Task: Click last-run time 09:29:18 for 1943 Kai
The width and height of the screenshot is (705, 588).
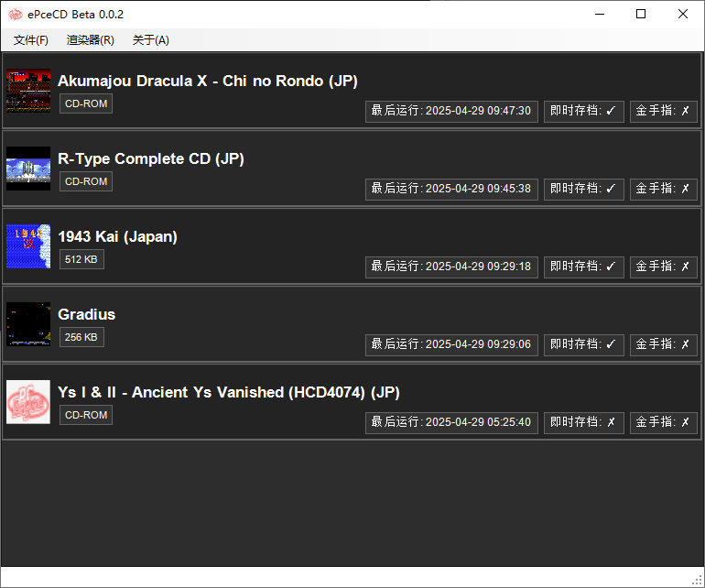Action: tap(451, 267)
